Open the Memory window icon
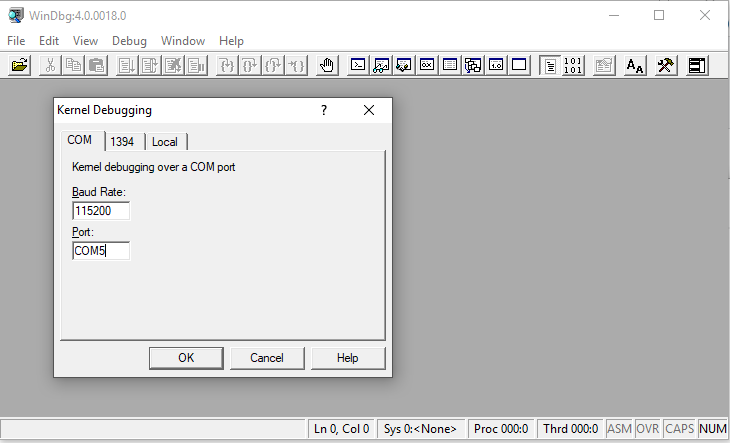Viewport: 730px width, 443px height. pyautogui.click(x=450, y=65)
